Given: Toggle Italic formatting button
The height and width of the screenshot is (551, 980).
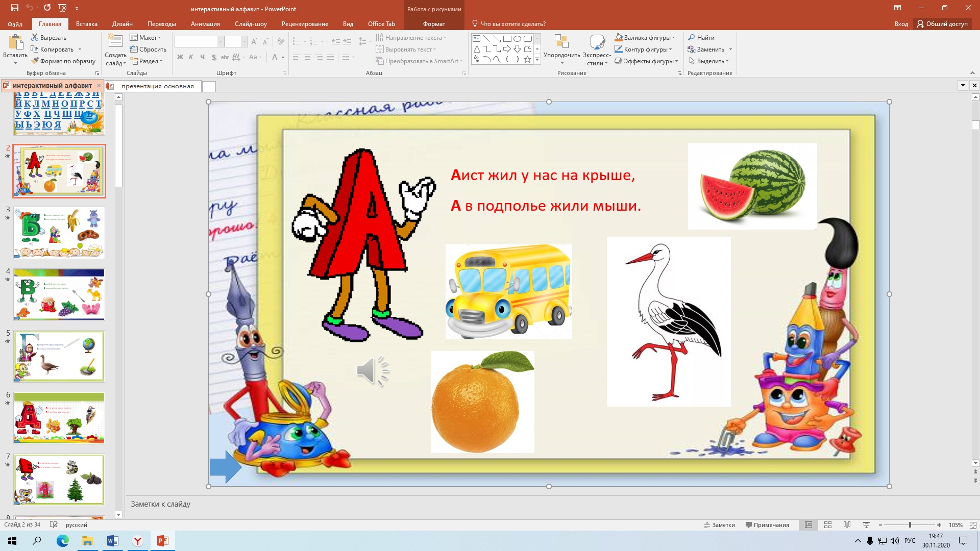Looking at the screenshot, I should pos(191,57).
